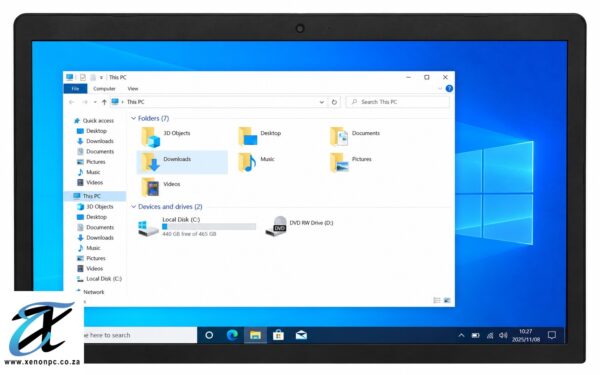Open the volume control in system tray
Image resolution: width=600 pixels, height=375 pixels.
[503, 336]
